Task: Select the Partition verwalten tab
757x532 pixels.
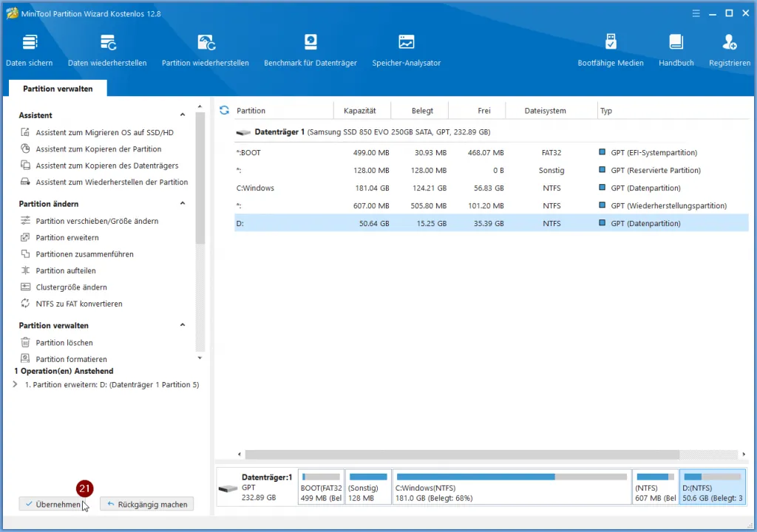Action: coord(58,89)
